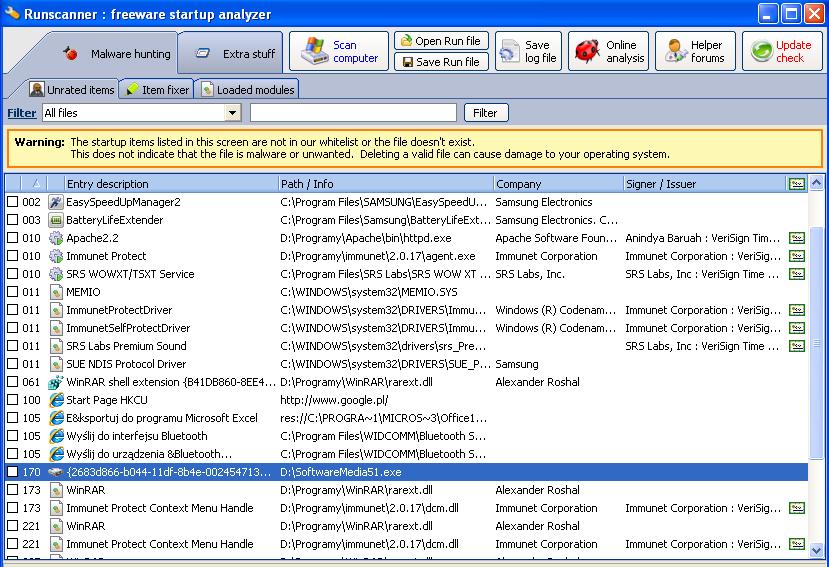Apply the Filter button
This screenshot has height=567, width=829.
click(486, 113)
